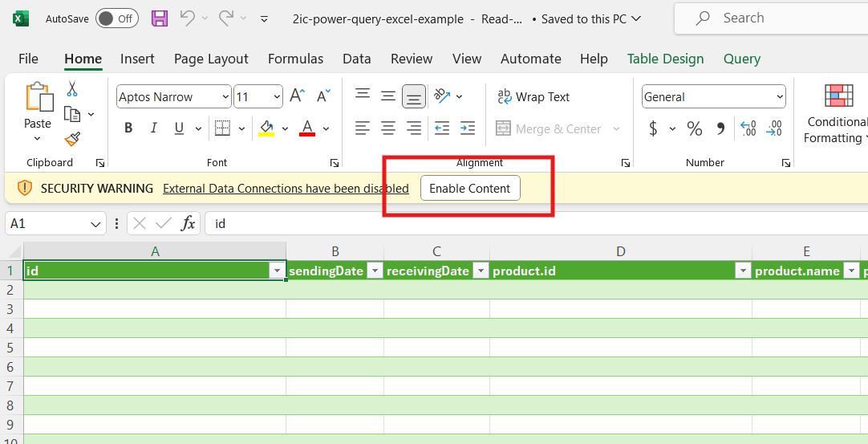Toggle Wrap Text for cells
The width and height of the screenshot is (868, 444).
tap(533, 97)
